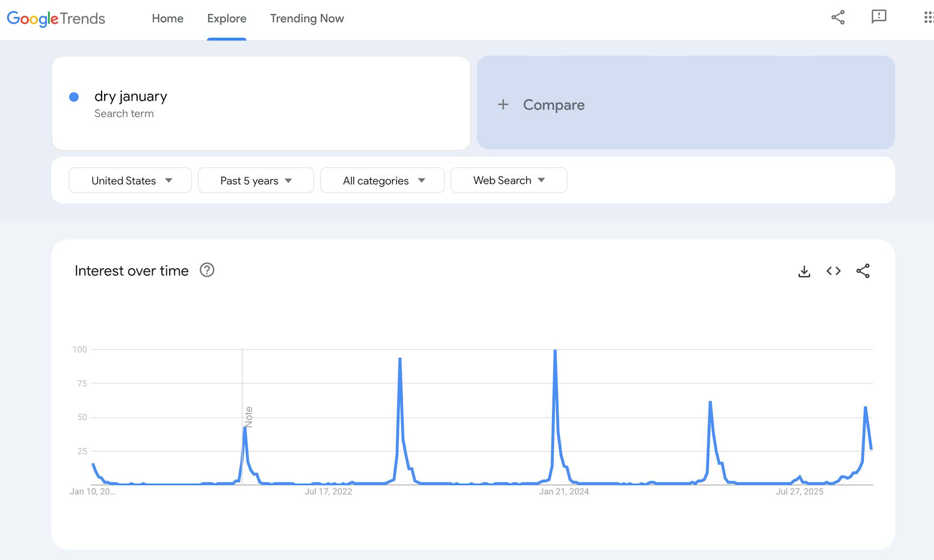This screenshot has width=934, height=560.
Task: Click the plus icon beside Compare
Action: pyautogui.click(x=503, y=105)
